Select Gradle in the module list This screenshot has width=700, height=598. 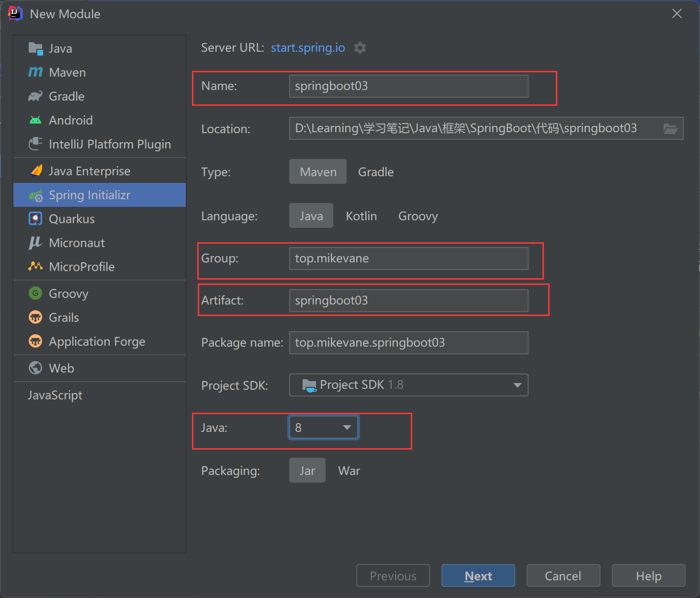(100, 96)
